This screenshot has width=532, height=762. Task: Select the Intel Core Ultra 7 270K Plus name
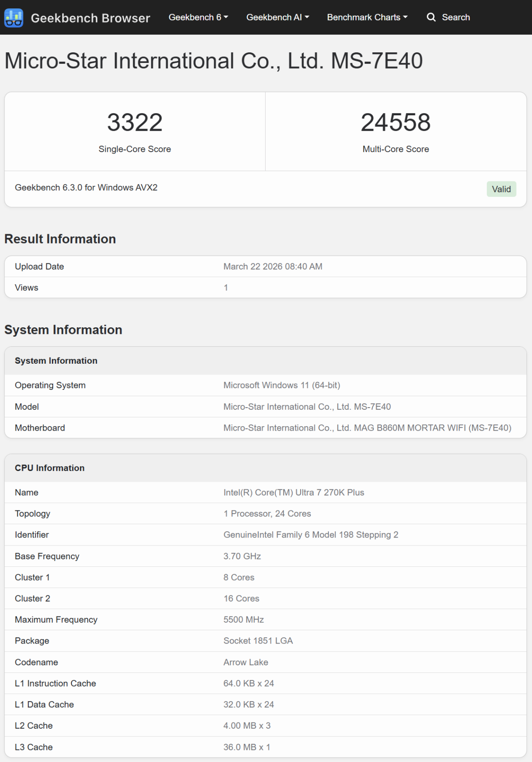293,492
